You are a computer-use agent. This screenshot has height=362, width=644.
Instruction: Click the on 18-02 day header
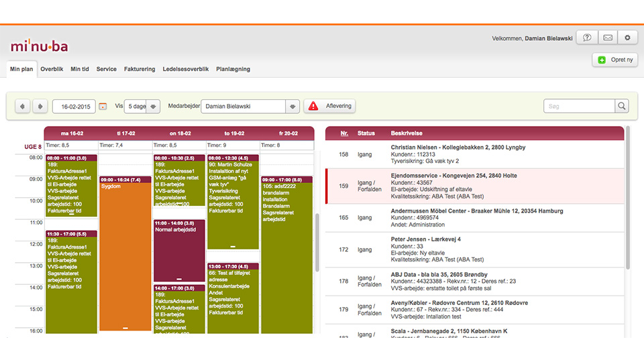[x=180, y=133]
